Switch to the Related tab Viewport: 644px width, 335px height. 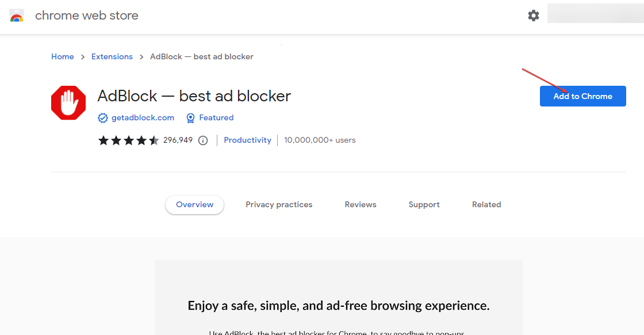tap(486, 204)
